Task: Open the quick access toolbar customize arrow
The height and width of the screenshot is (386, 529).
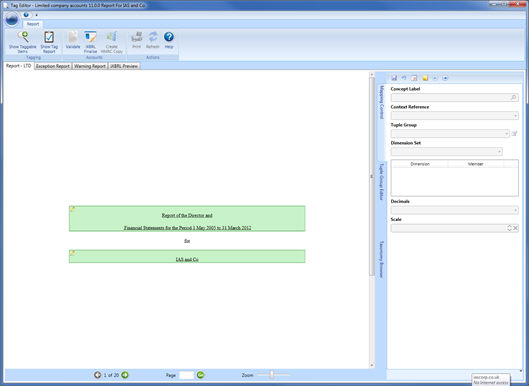Action: 36,15
